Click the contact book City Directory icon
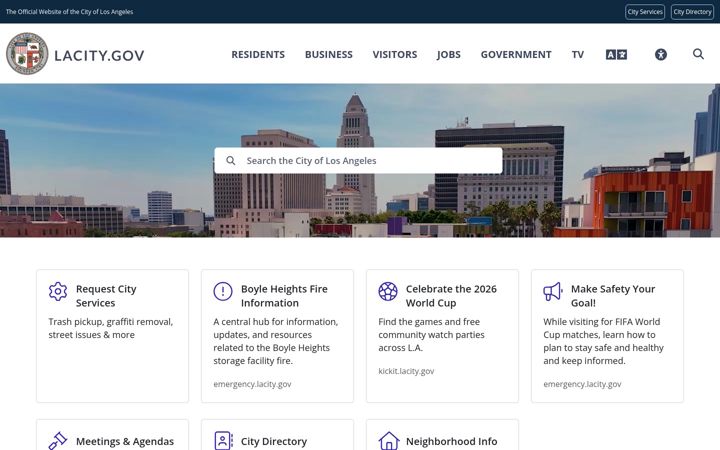The image size is (720, 450). coord(223,441)
